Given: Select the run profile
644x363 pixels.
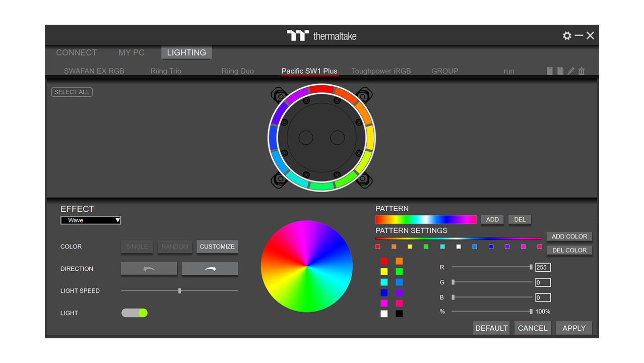Looking at the screenshot, I should tap(509, 71).
